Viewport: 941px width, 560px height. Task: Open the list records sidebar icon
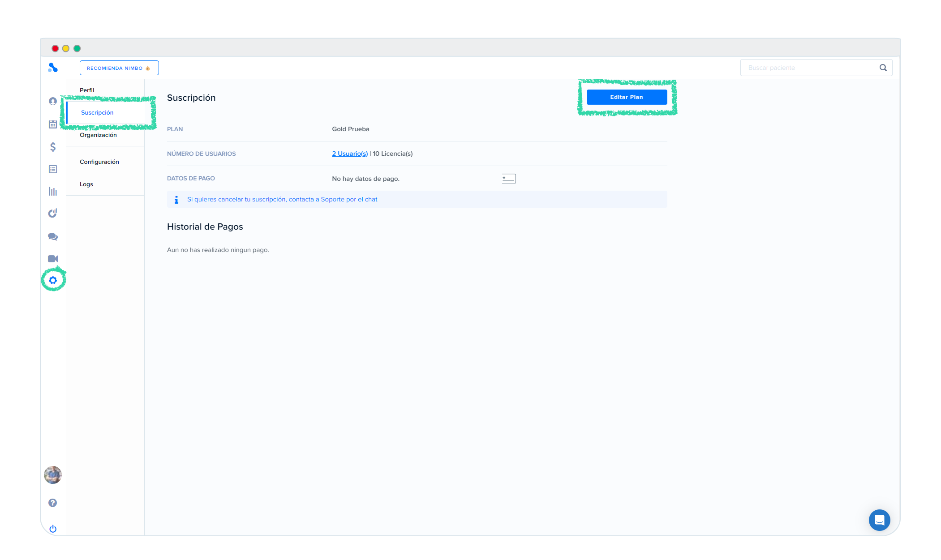point(53,169)
